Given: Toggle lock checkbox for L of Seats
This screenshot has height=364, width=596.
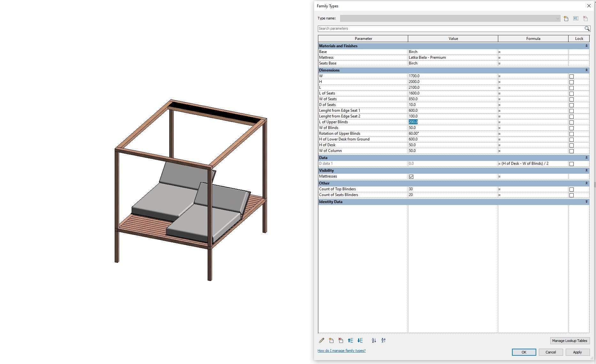Looking at the screenshot, I should coord(571,94).
